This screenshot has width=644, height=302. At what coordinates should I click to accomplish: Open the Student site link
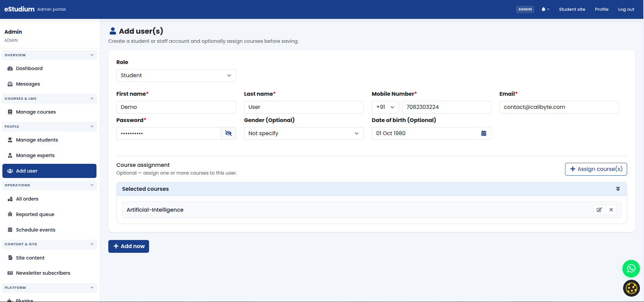[x=572, y=9]
